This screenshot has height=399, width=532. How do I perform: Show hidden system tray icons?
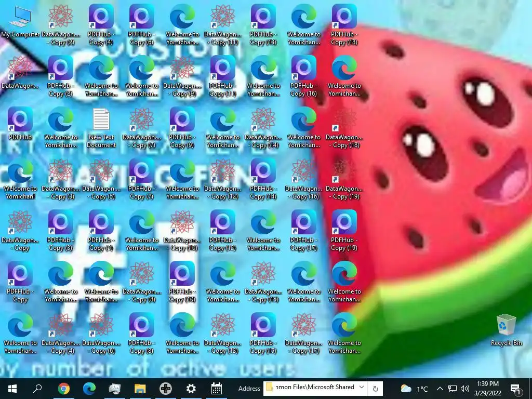tap(440, 389)
